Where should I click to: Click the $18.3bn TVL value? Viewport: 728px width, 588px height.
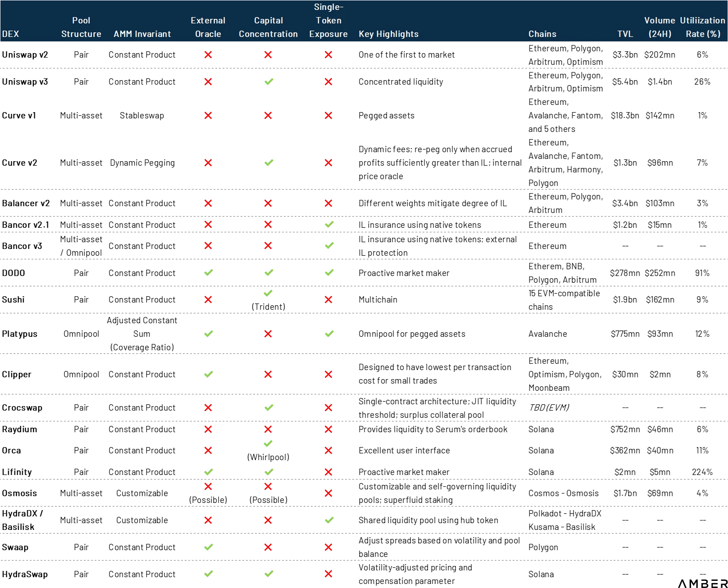tap(625, 115)
